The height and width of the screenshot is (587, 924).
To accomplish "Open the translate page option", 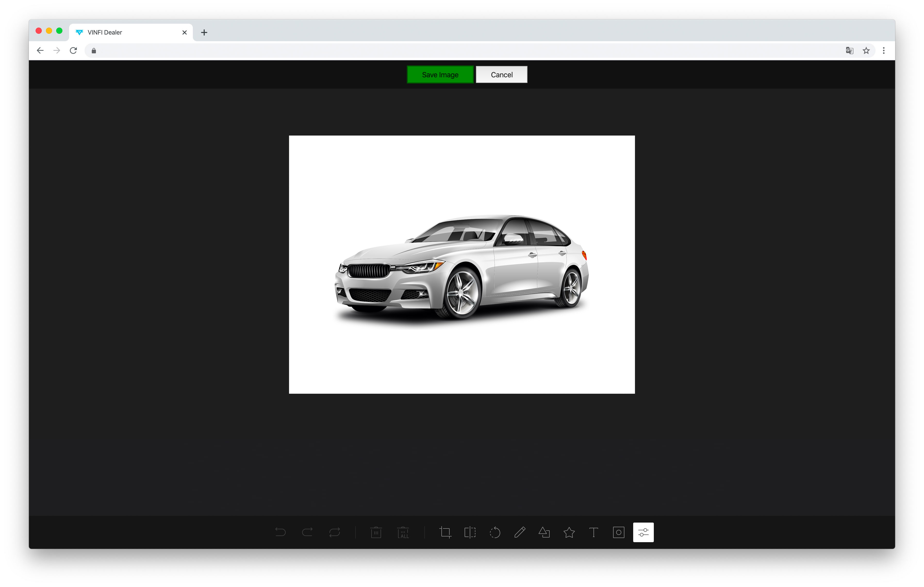I will 849,51.
